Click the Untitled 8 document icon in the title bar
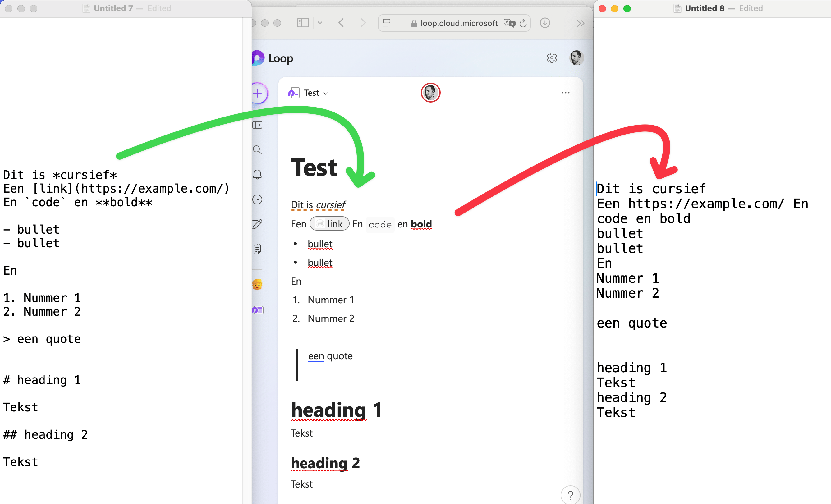Image resolution: width=831 pixels, height=504 pixels. coord(677,8)
